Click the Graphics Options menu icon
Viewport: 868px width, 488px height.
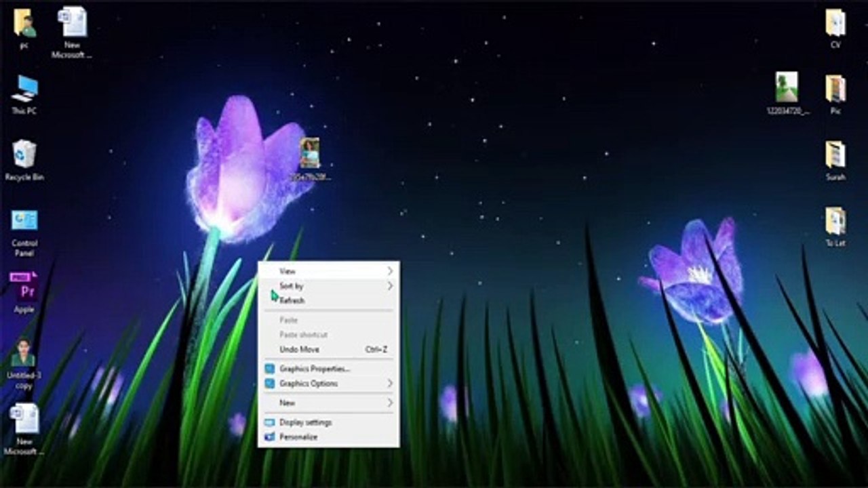(x=269, y=384)
